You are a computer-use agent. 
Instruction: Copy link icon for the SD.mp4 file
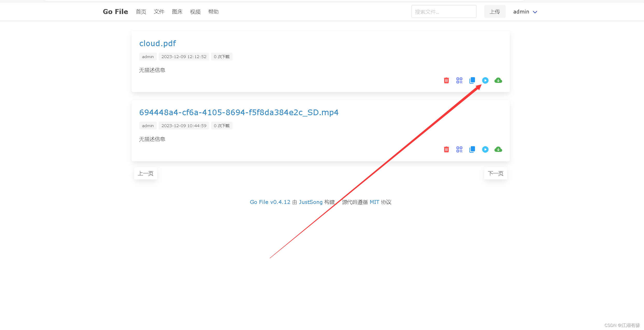point(472,149)
